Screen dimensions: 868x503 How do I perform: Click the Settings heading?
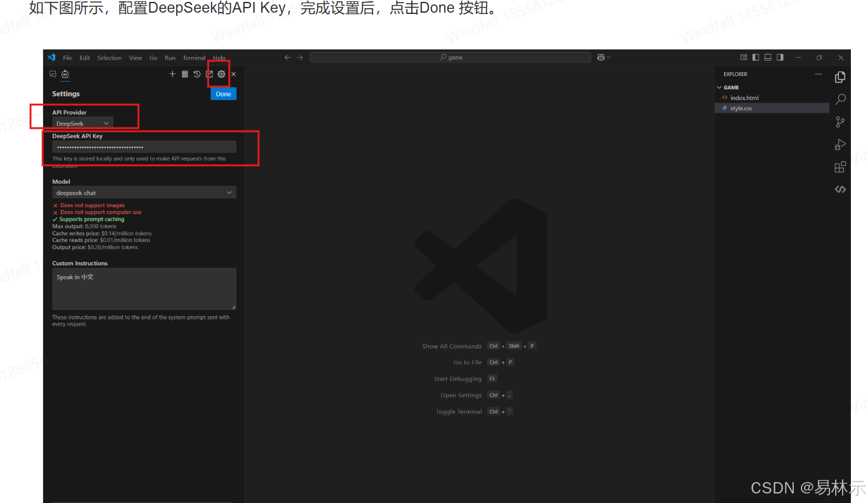point(66,94)
